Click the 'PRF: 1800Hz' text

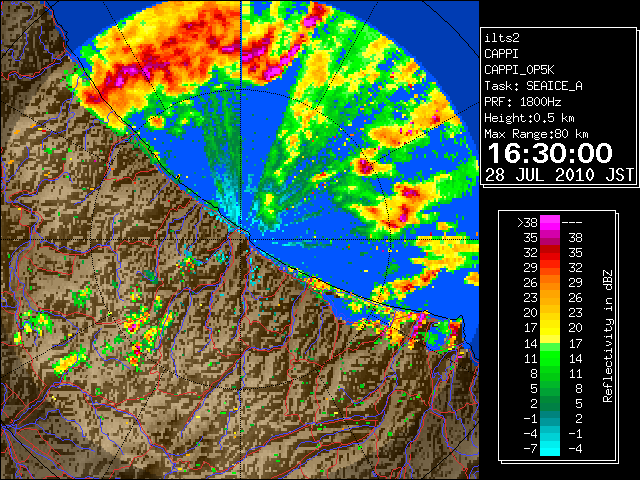click(523, 102)
